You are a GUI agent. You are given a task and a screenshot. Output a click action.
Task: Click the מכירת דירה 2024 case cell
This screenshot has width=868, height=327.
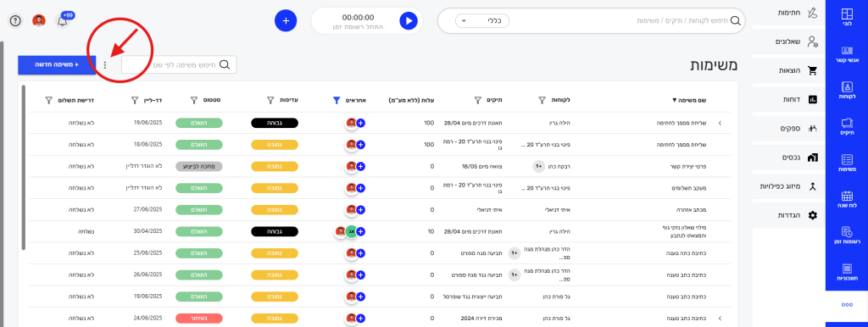pos(481,319)
